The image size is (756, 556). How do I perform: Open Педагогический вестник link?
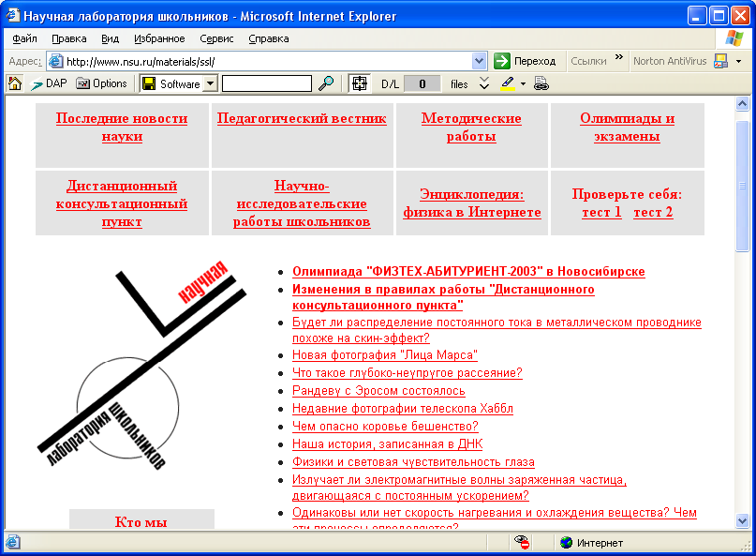(x=302, y=118)
